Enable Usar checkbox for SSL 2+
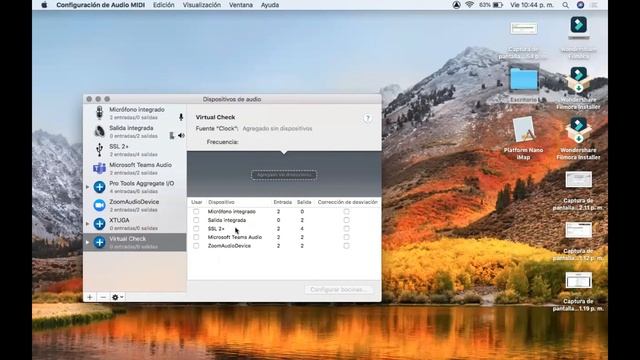Screen dimensions: 640x360 tap(196, 229)
